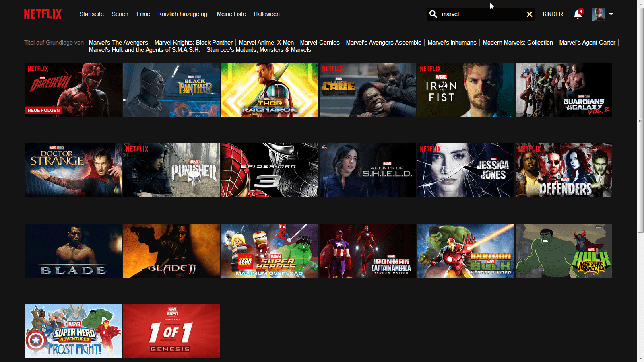This screenshot has width=644, height=362.
Task: Open the Serien menu item
Action: pyautogui.click(x=120, y=14)
